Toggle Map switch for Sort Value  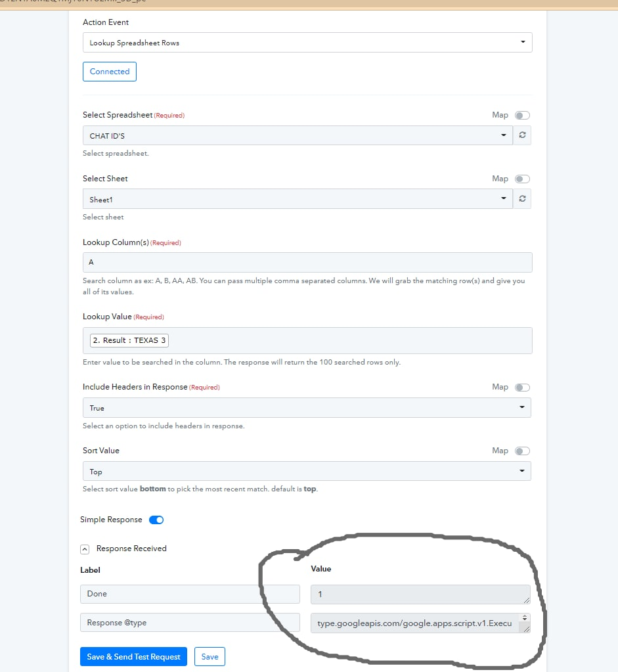tap(522, 451)
